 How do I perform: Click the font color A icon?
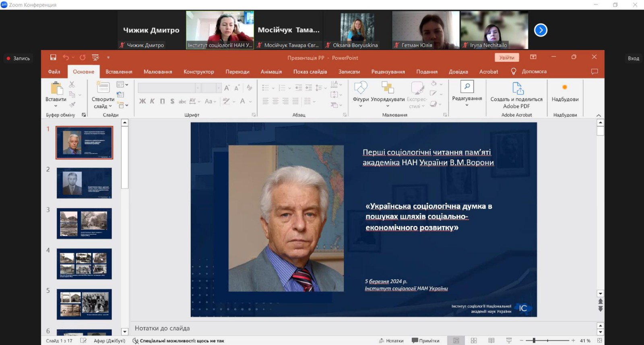click(x=243, y=101)
